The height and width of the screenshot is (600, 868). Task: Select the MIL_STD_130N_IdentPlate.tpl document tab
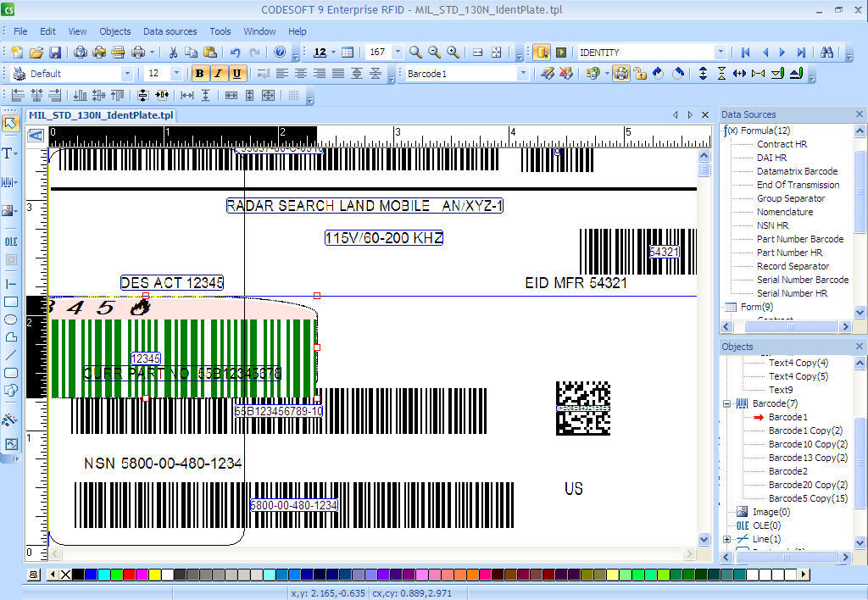101,115
